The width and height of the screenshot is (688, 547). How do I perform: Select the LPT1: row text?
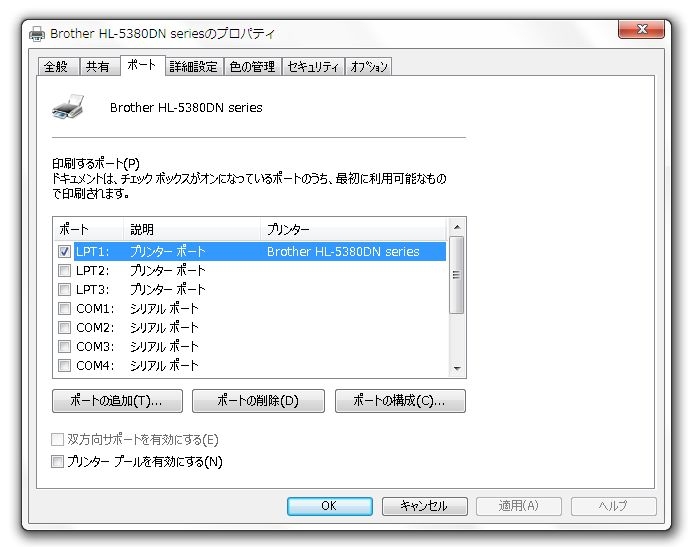tap(93, 251)
